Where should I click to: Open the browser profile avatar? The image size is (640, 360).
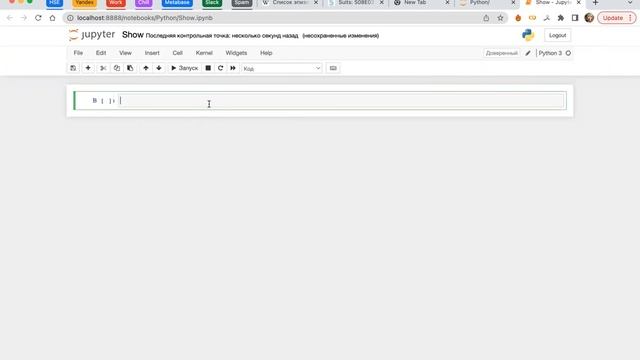(589, 18)
